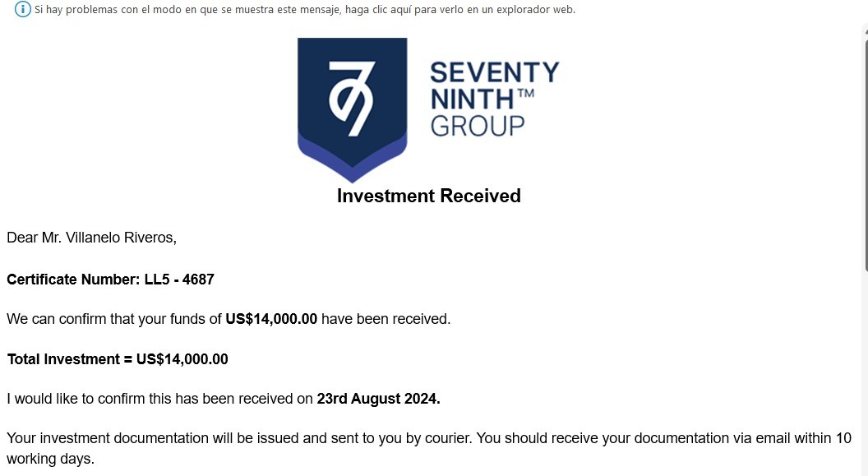The height and width of the screenshot is (476, 868).
Task: Click the "Investment Received" heading
Action: 428,196
